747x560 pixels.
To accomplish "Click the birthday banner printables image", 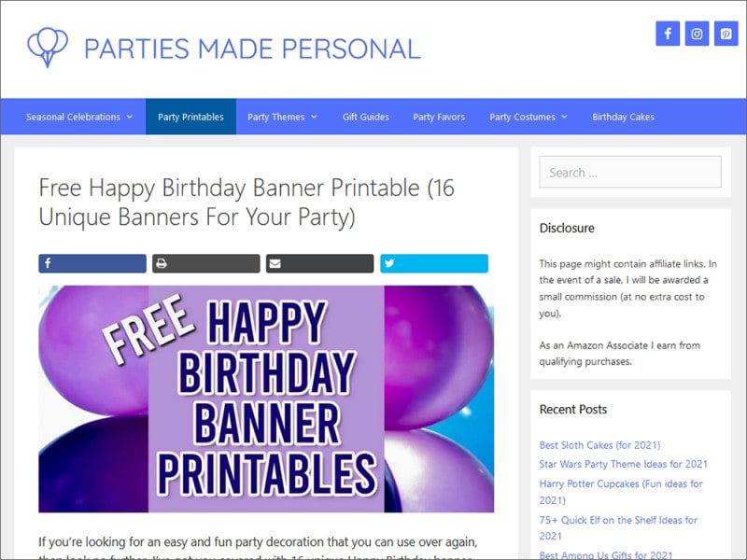I will (266, 399).
